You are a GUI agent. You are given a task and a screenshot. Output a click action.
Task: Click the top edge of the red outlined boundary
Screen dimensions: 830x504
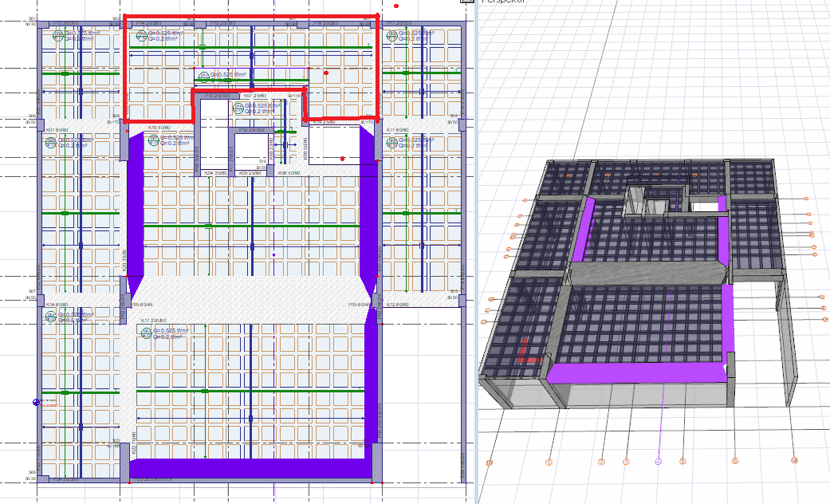(251, 15)
